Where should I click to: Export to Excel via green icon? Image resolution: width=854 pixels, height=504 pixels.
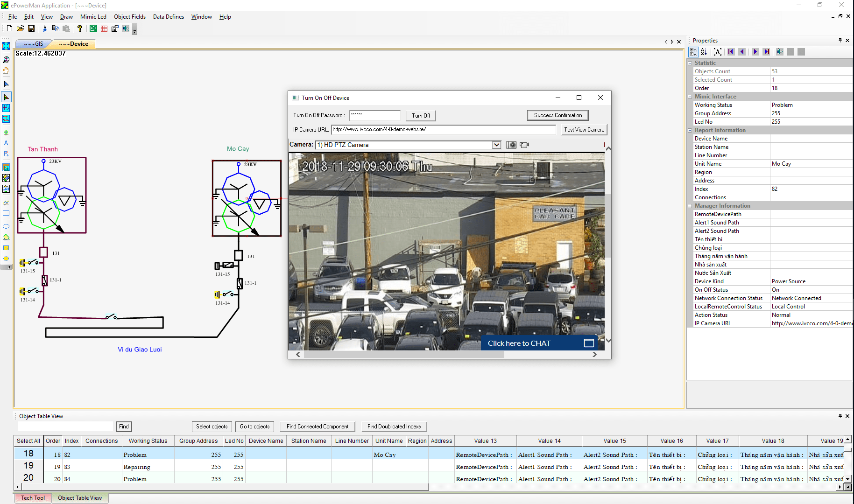93,28
